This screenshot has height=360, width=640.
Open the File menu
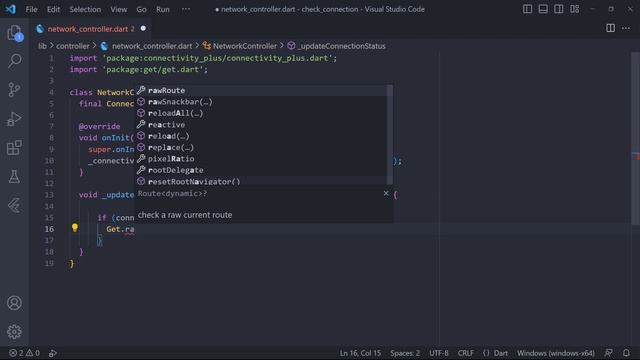[31, 9]
